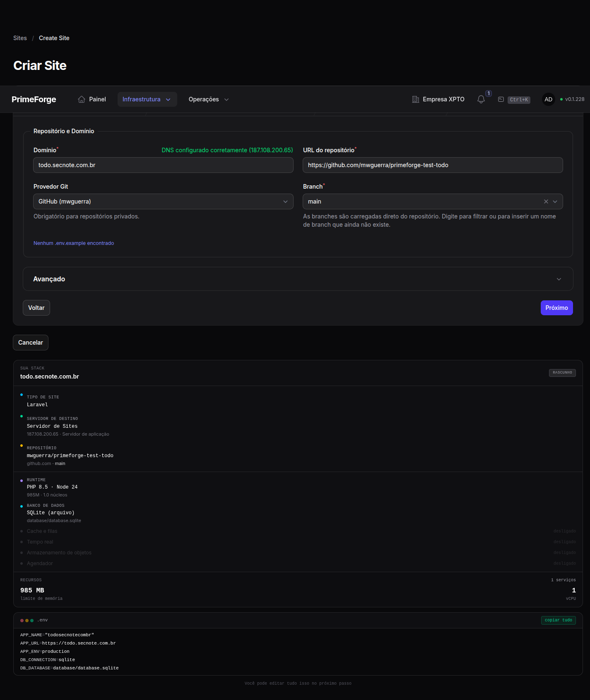Screen dimensions: 590x700
Task: Click the v0.1.228 version label
Action: (575, 99)
